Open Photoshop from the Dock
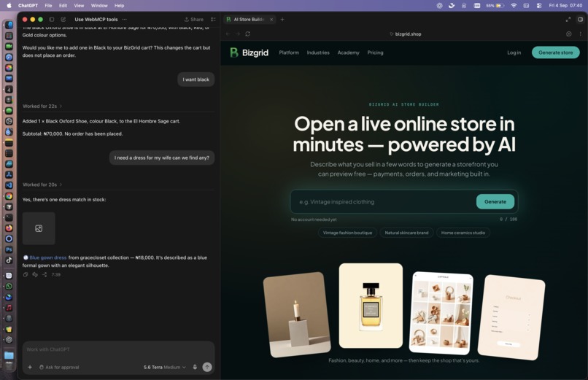 pyautogui.click(x=9, y=249)
